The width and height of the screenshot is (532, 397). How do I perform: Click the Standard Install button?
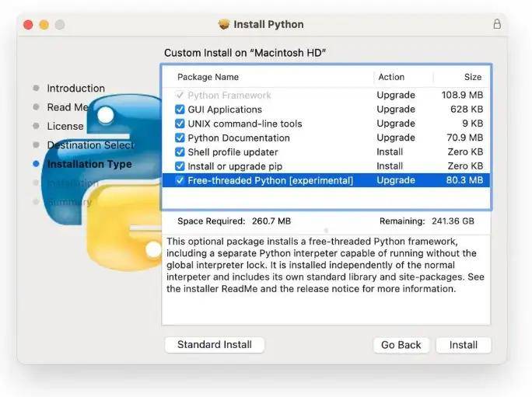(x=215, y=345)
